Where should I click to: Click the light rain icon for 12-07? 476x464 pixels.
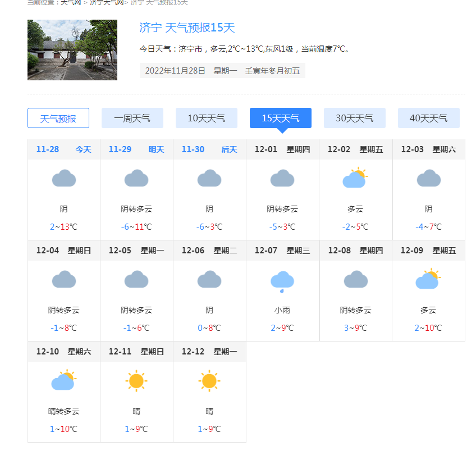(x=282, y=281)
